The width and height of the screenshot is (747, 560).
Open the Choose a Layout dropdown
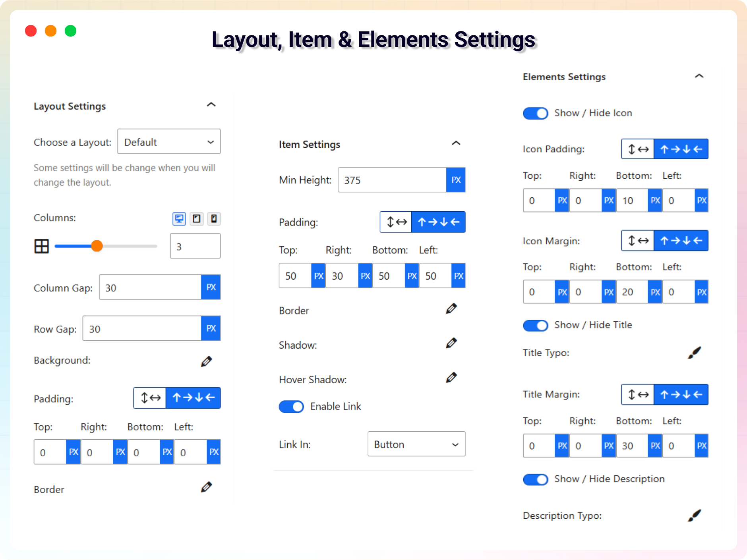click(168, 142)
